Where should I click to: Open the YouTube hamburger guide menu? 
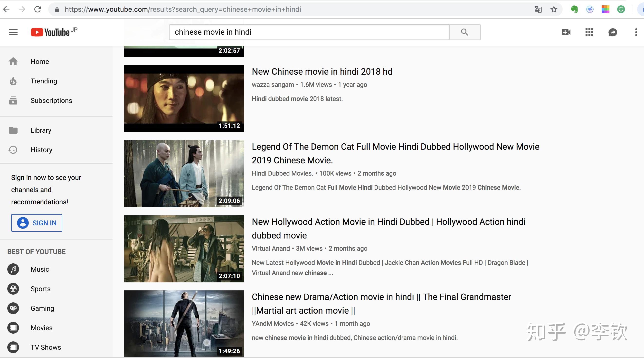coord(13,32)
